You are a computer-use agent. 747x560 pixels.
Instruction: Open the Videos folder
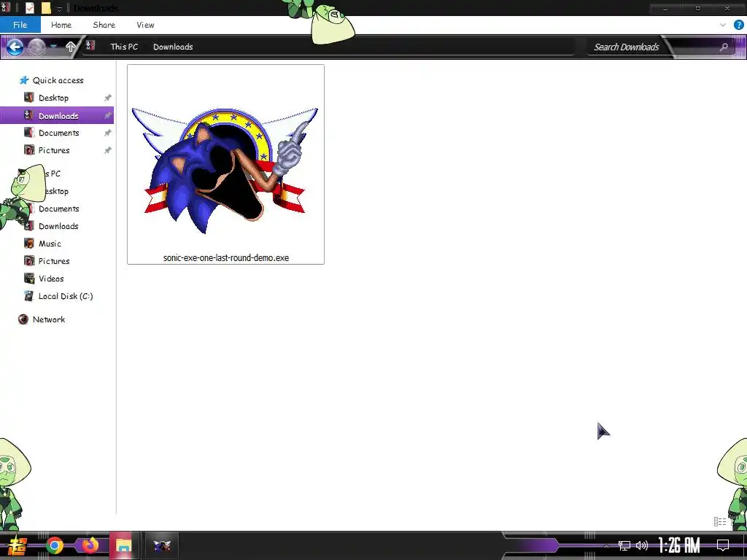(51, 279)
